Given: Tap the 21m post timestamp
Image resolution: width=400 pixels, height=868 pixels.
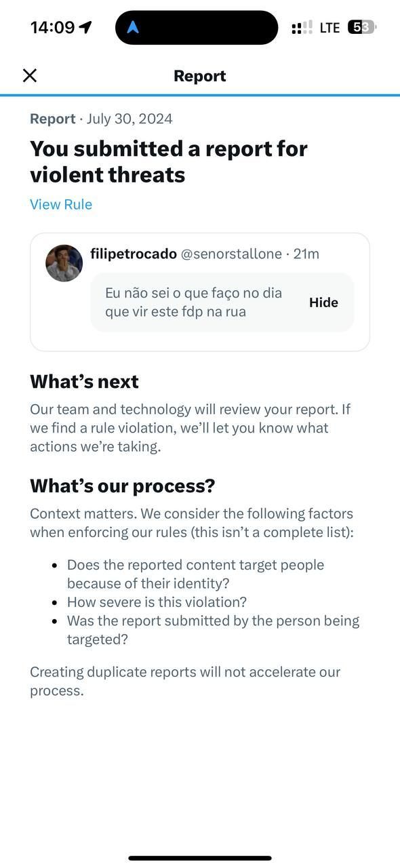Looking at the screenshot, I should tap(306, 254).
